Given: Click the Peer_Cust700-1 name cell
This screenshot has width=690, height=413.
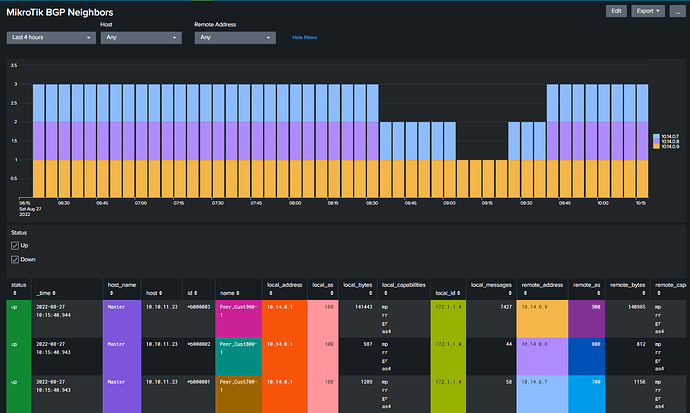Looking at the screenshot, I should (239, 394).
